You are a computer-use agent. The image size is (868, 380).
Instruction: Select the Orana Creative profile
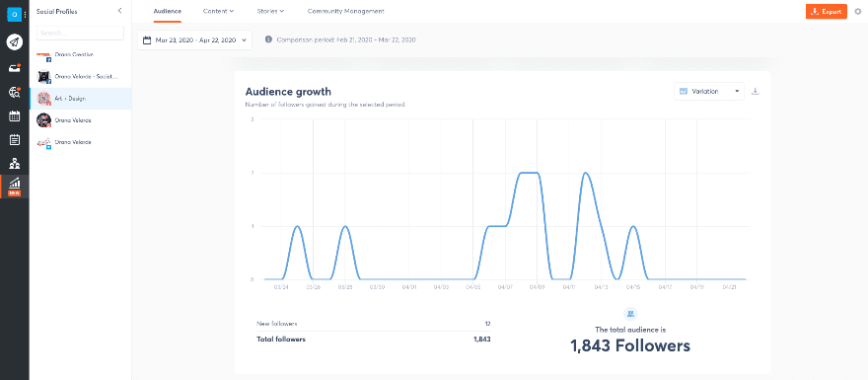pyautogui.click(x=80, y=55)
